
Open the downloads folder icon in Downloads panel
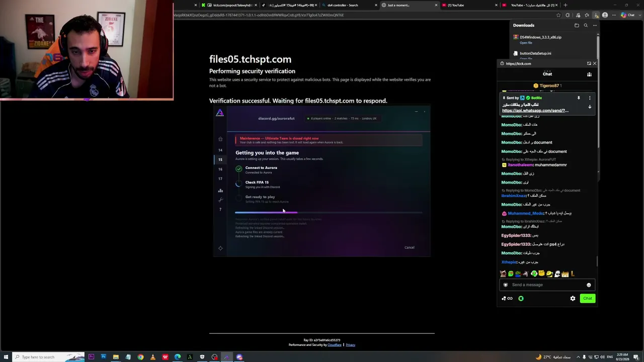tap(577, 25)
